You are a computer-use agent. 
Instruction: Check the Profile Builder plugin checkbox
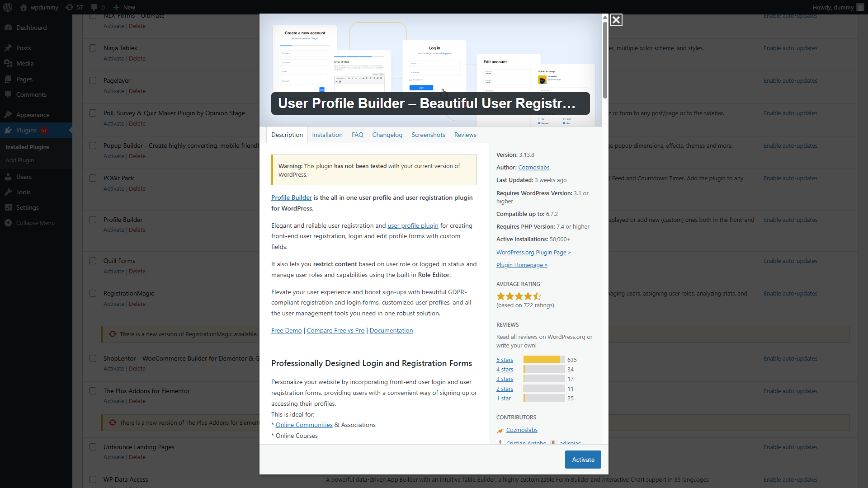[93, 220]
